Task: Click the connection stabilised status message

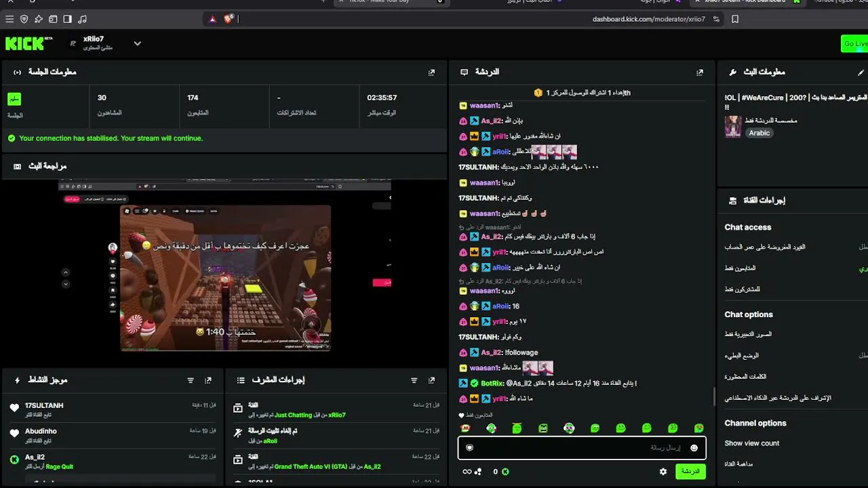Action: coord(111,138)
